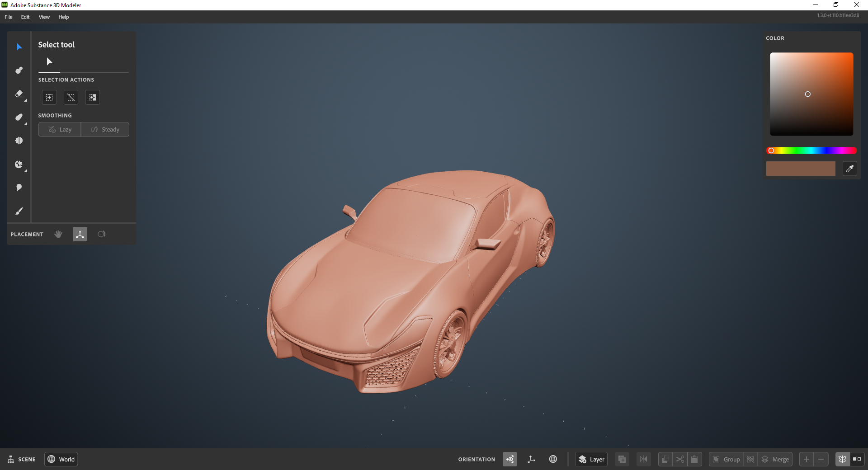Image resolution: width=868 pixels, height=470 pixels.
Task: Pick color with the eyedropper
Action: [x=850, y=169]
